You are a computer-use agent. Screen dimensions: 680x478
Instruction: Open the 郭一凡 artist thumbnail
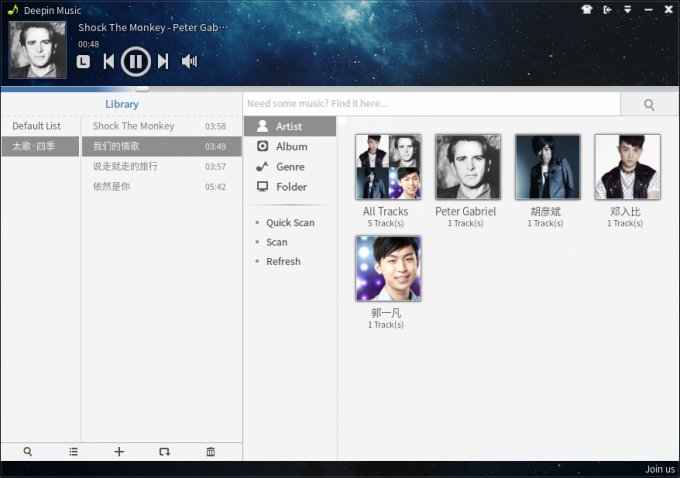pyautogui.click(x=388, y=268)
